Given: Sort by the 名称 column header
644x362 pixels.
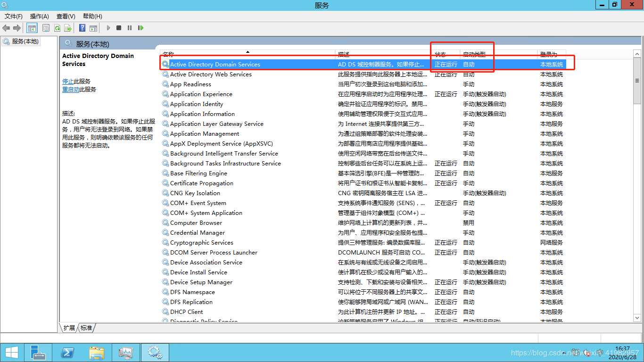Looking at the screenshot, I should point(248,54).
